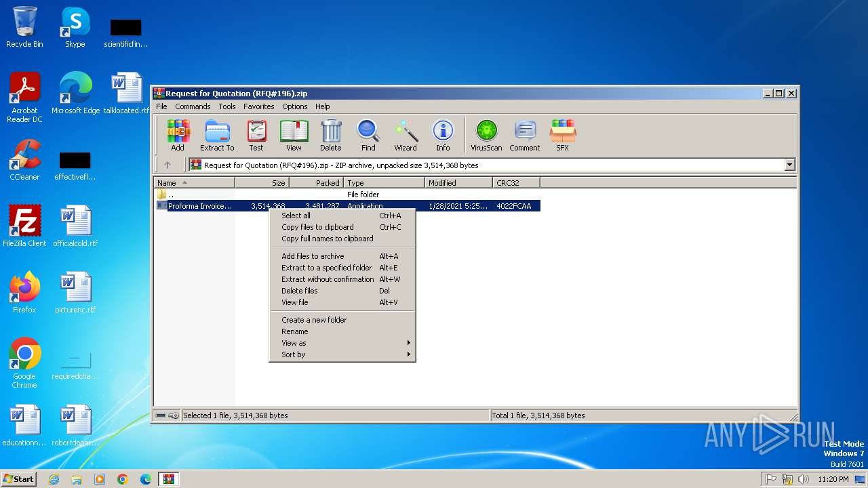Image resolution: width=868 pixels, height=488 pixels.
Task: Open the address bar path dropdown
Action: click(x=789, y=165)
